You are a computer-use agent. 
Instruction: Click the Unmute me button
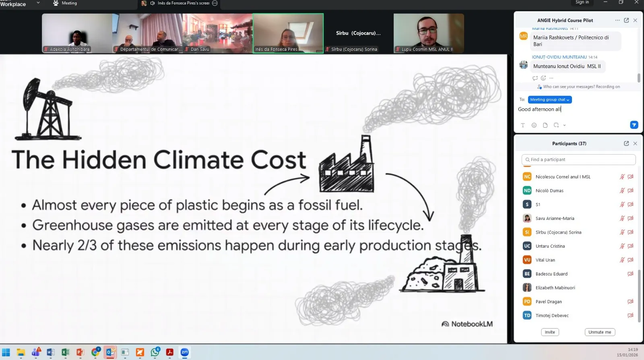599,332
